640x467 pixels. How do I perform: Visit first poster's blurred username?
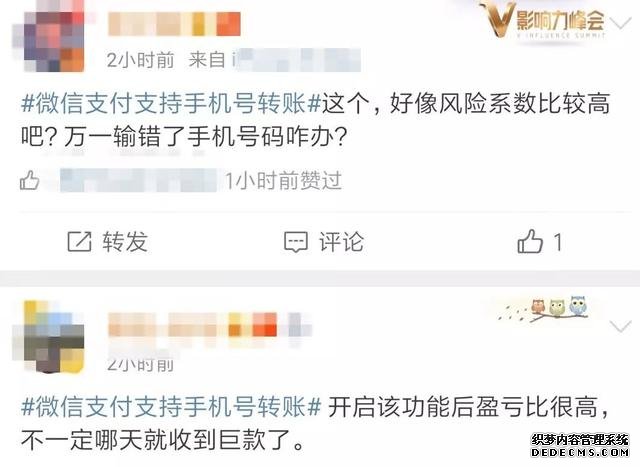174,24
